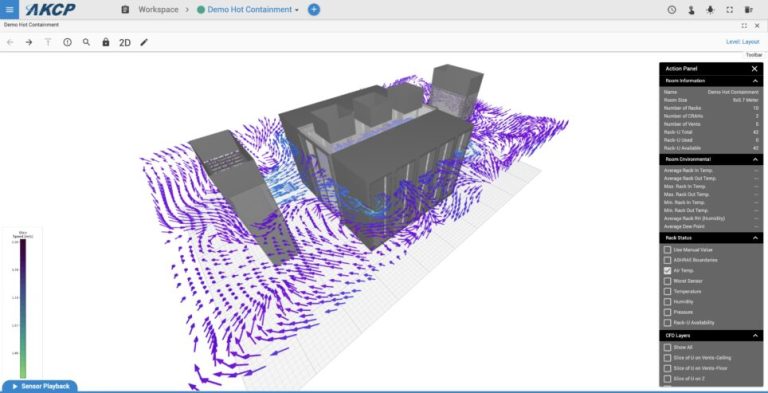Enable Slice of U on Z
768x393 pixels.
pyautogui.click(x=667, y=379)
